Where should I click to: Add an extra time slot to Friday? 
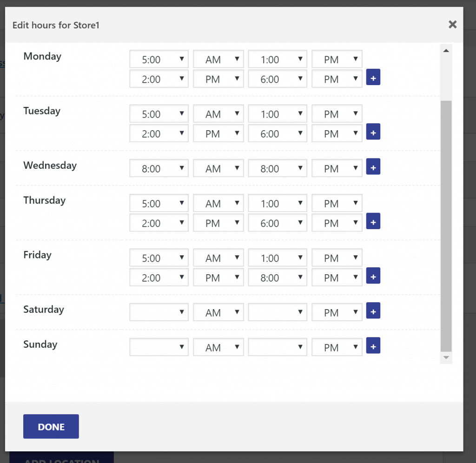point(373,276)
